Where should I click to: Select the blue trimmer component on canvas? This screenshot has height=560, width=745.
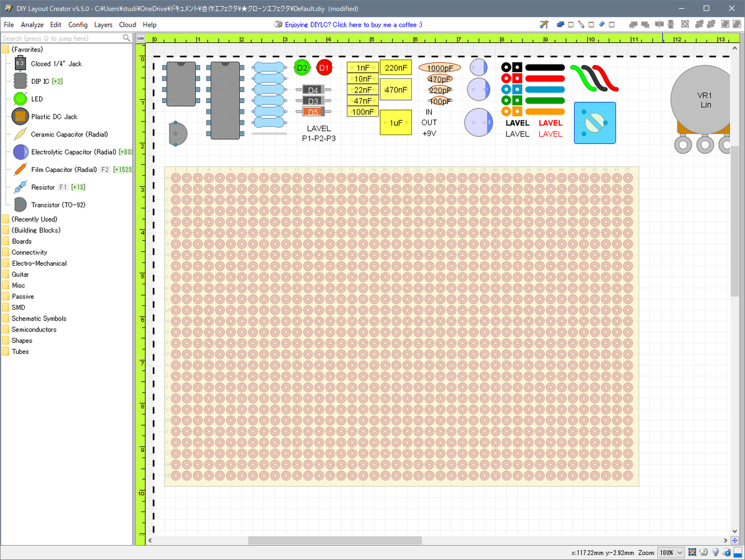tap(595, 123)
